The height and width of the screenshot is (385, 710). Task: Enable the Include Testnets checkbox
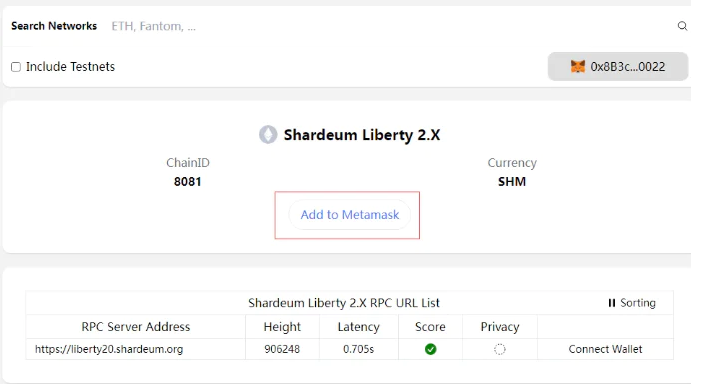click(16, 67)
